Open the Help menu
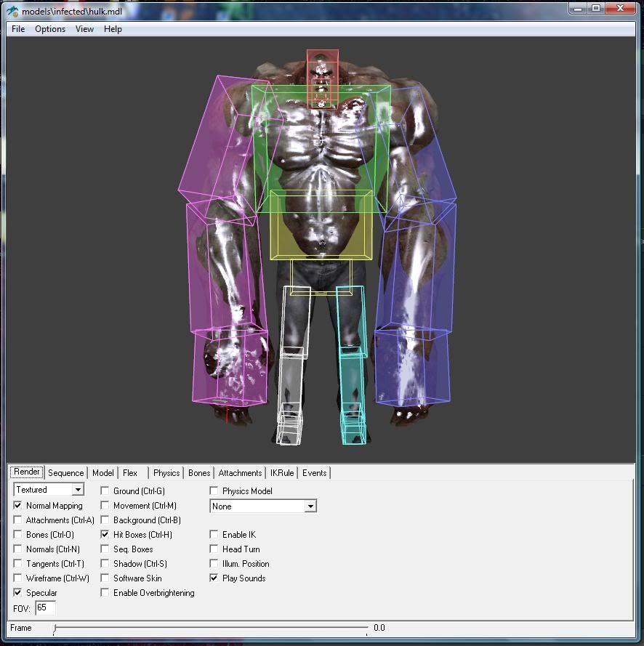Viewport: 644px width, 646px height. [113, 29]
